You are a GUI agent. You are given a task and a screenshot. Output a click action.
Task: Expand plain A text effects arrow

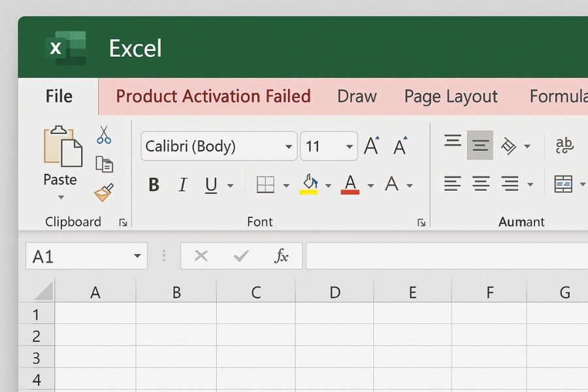[410, 186]
